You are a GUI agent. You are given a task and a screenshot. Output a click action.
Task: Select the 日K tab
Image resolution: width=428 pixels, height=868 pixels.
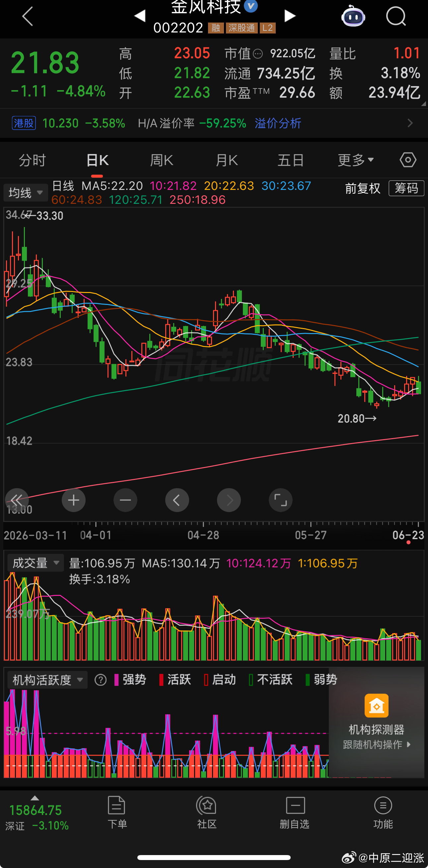97,160
